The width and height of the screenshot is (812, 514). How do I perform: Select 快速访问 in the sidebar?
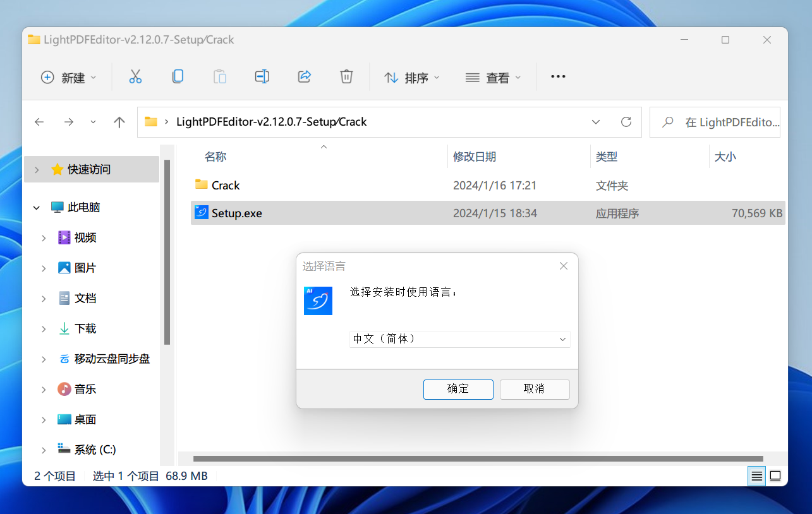[x=92, y=169]
